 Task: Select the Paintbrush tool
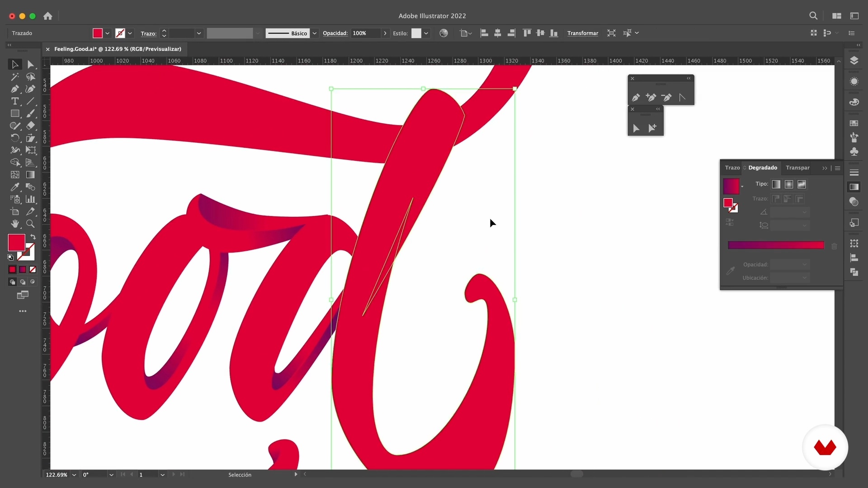pyautogui.click(x=30, y=113)
